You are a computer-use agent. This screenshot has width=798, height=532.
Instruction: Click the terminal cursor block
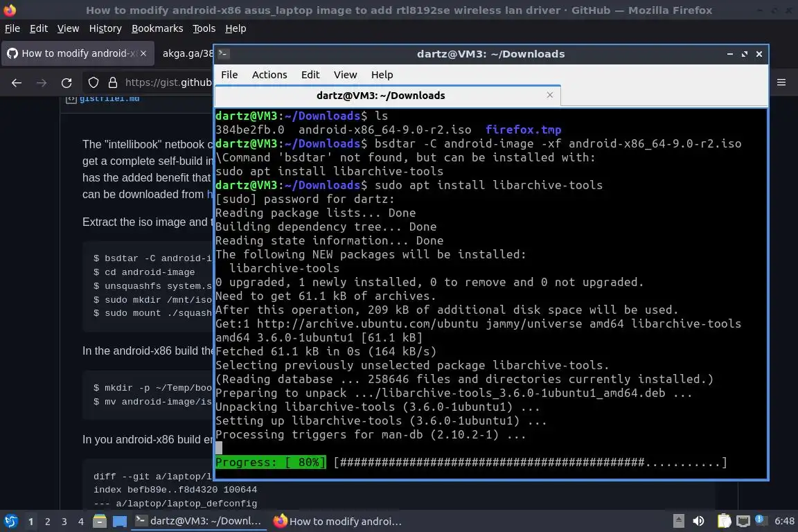[219, 448]
